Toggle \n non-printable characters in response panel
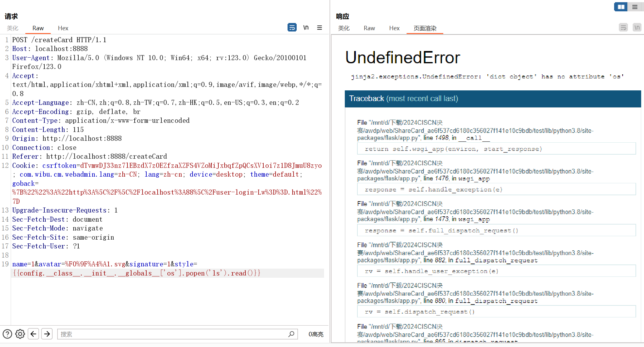644x347 pixels. (x=637, y=28)
